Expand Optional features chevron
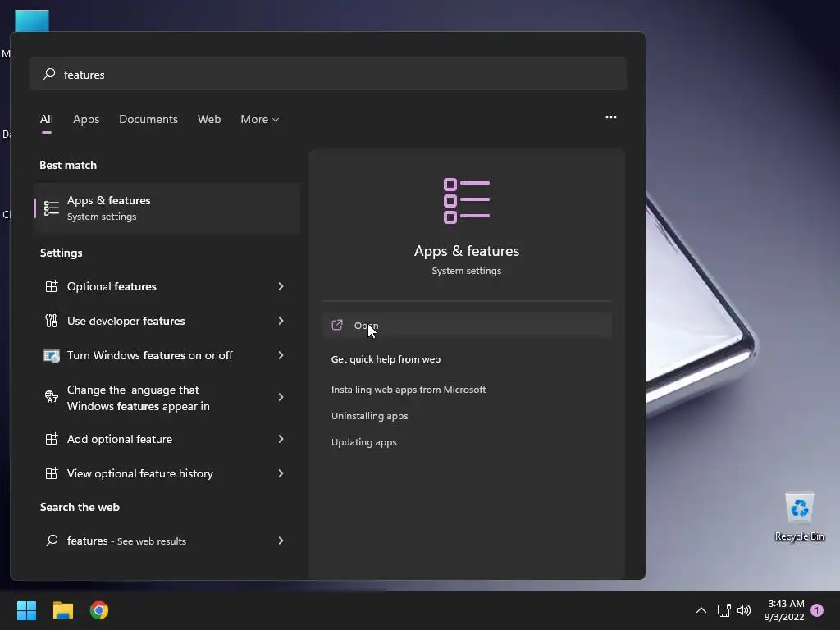The image size is (840, 630). pos(281,286)
